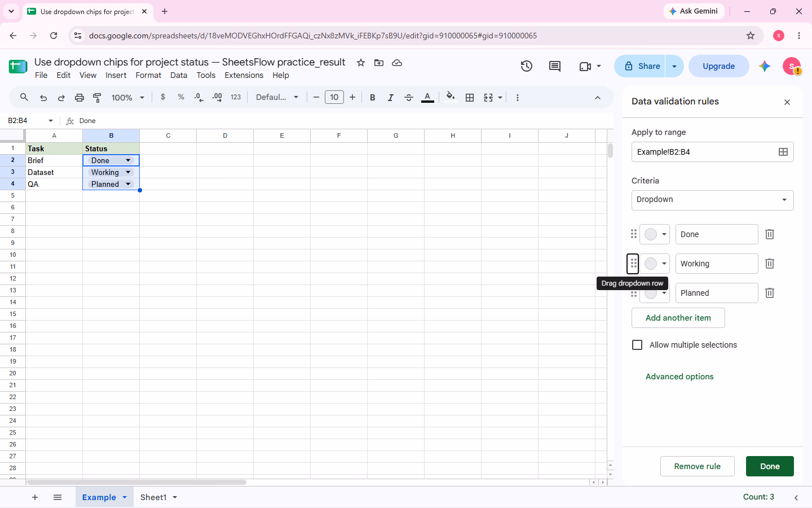
Task: Open color dropdown for Working item
Action: (655, 264)
